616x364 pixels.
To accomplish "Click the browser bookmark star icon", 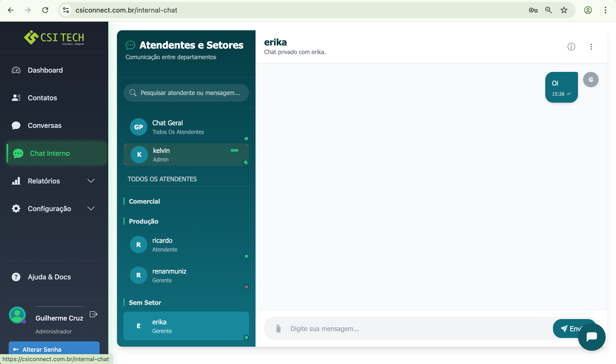I will point(564,10).
